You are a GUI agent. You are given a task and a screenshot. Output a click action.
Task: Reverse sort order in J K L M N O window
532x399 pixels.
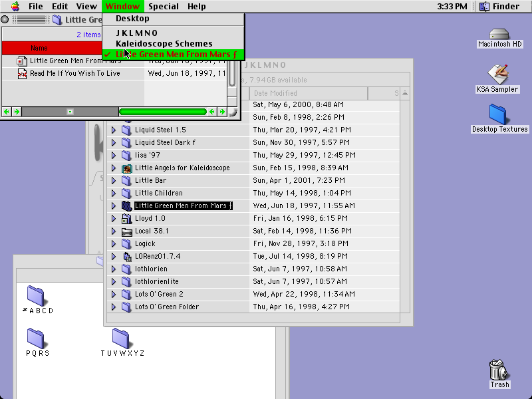click(x=405, y=93)
